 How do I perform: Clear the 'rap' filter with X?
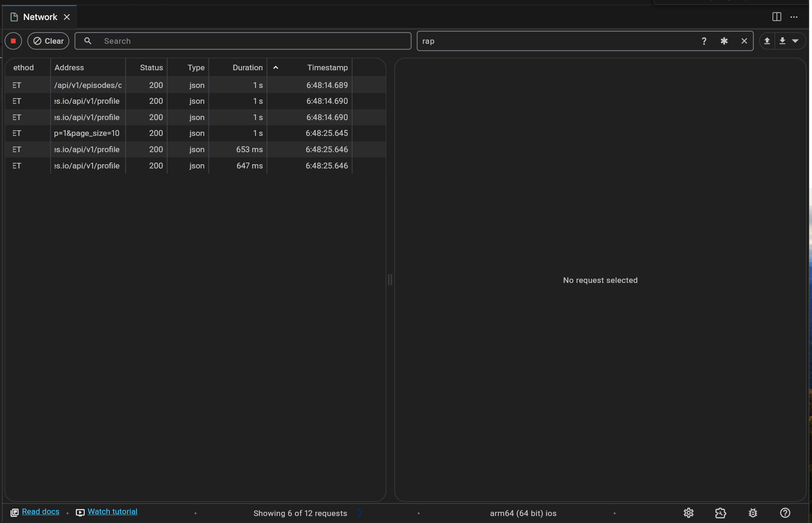pyautogui.click(x=744, y=41)
